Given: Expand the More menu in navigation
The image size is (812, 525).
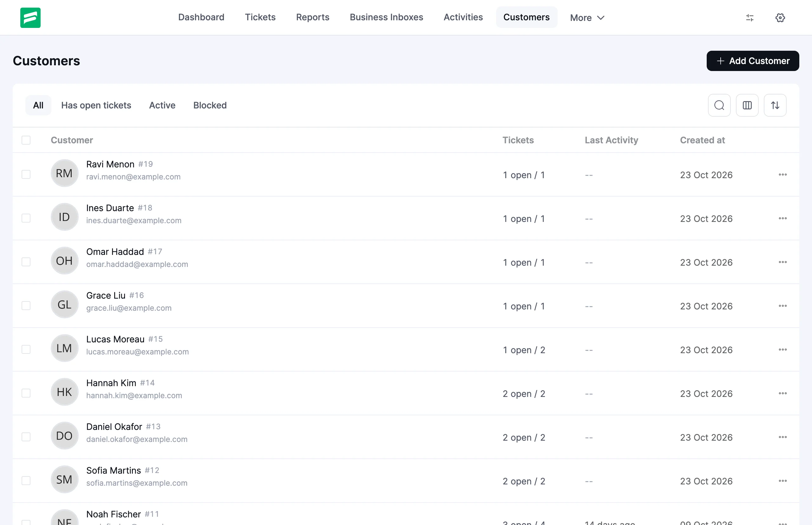Looking at the screenshot, I should pyautogui.click(x=587, y=17).
